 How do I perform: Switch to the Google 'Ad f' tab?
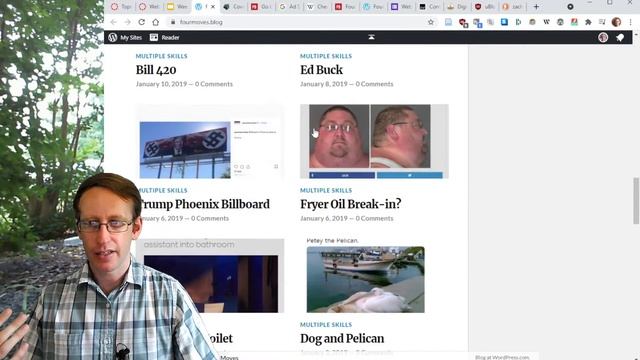pyautogui.click(x=289, y=7)
